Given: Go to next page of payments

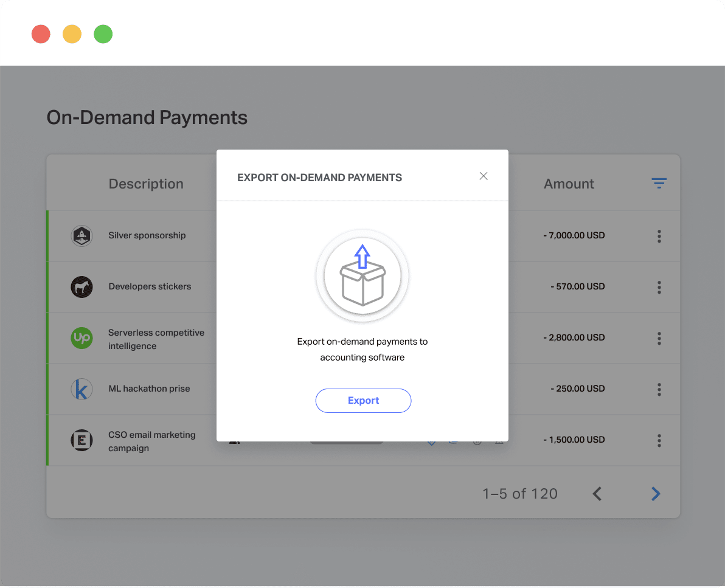Looking at the screenshot, I should click(656, 494).
